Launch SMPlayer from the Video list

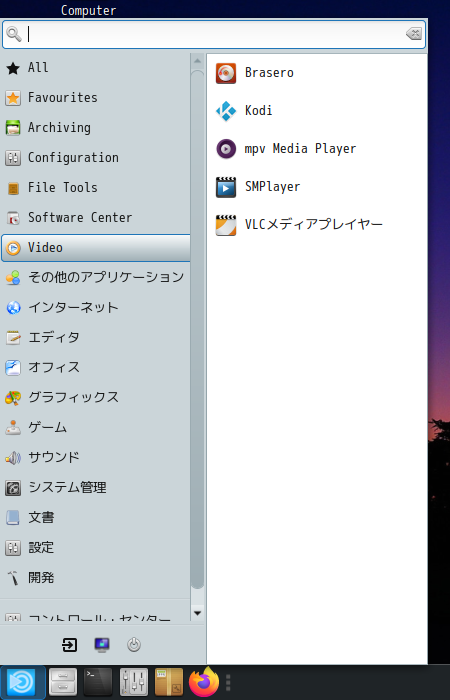tap(317, 187)
